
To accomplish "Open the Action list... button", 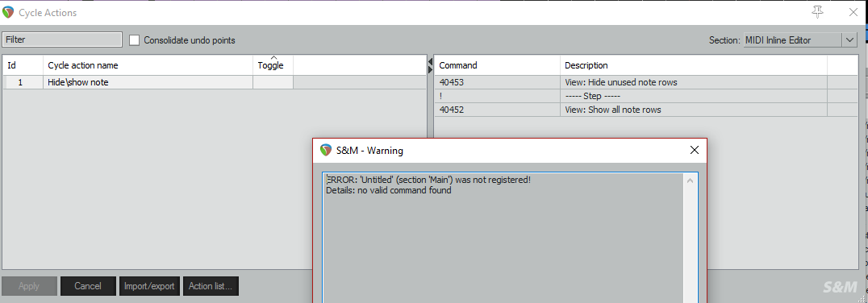I will [x=211, y=286].
